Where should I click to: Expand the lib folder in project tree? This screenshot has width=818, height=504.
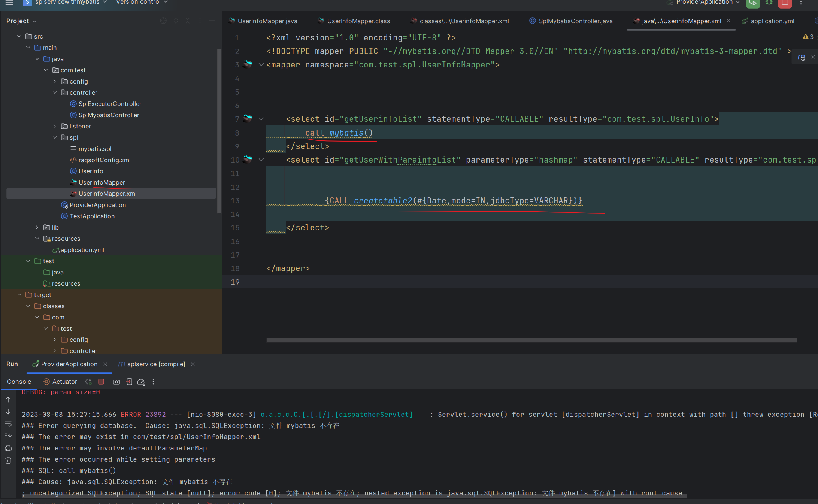(37, 227)
